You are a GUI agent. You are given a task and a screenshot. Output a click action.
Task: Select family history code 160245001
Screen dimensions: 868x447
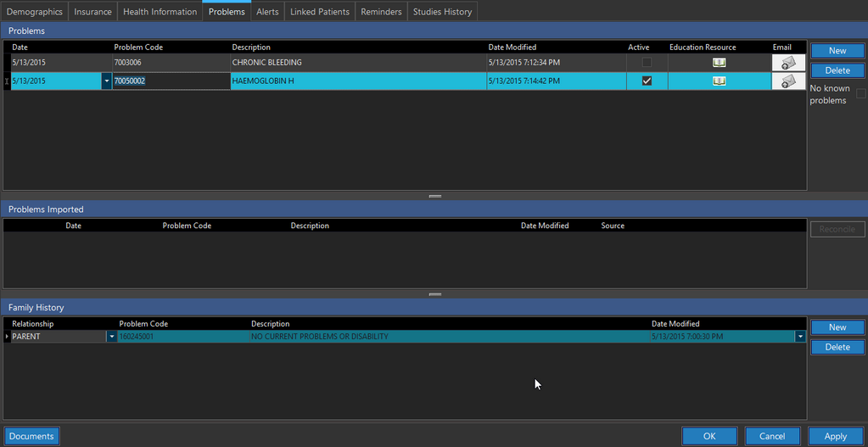(x=183, y=337)
